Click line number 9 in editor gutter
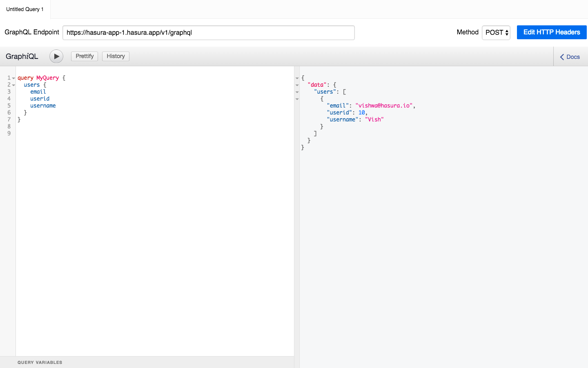 click(x=9, y=133)
